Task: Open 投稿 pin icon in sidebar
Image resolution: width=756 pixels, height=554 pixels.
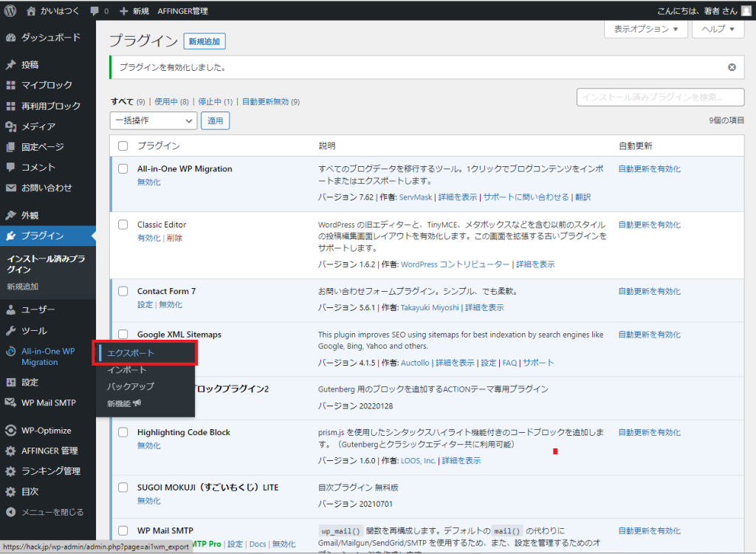Action: 10,65
